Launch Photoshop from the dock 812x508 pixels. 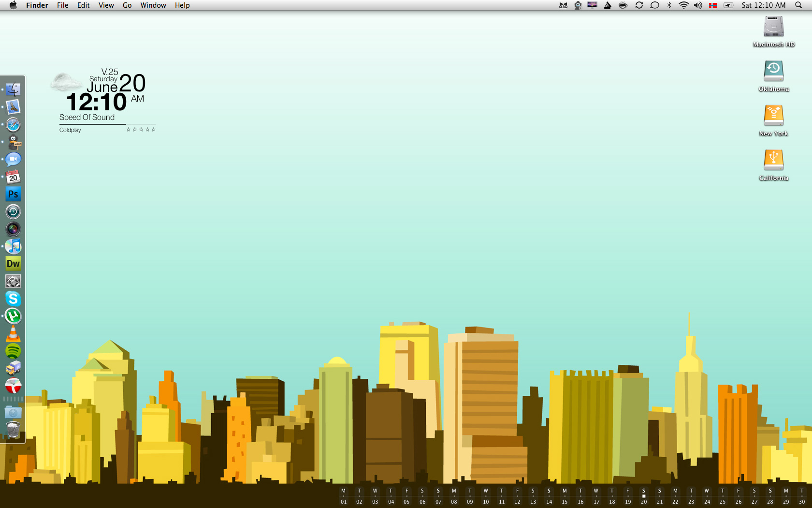click(13, 194)
